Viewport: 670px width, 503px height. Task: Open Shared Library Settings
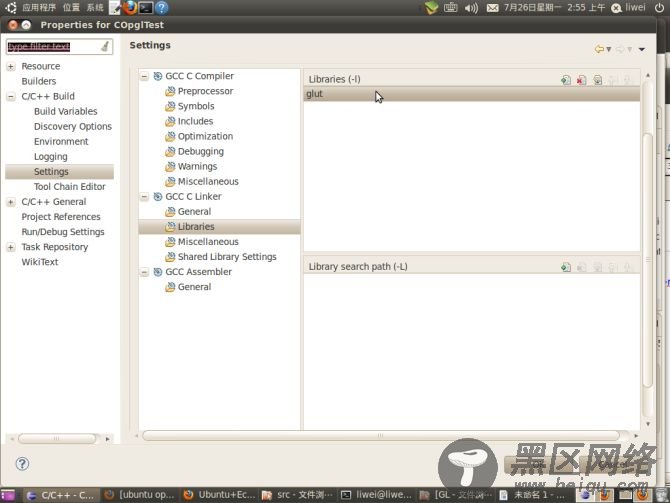(227, 256)
